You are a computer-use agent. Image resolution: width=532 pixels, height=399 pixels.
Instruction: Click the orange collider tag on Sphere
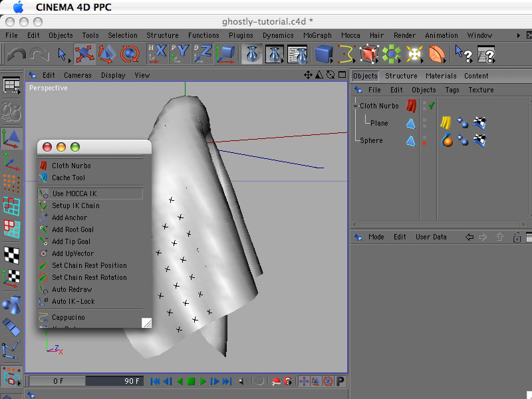[x=447, y=140]
